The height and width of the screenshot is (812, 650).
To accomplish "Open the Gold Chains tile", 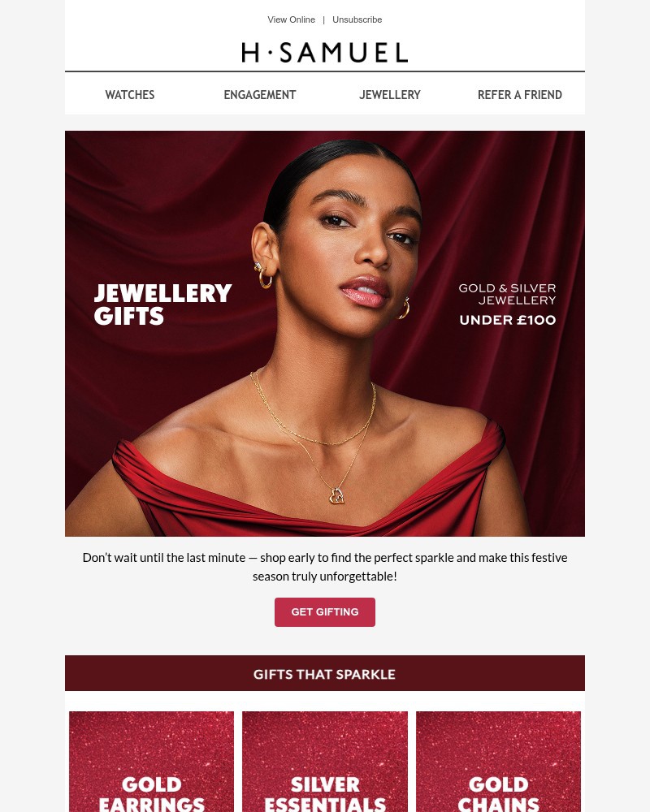I will (498, 762).
